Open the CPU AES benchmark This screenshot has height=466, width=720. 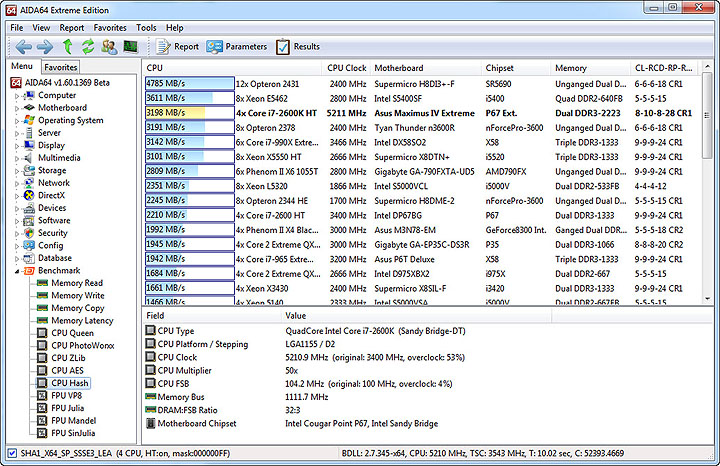pos(60,370)
